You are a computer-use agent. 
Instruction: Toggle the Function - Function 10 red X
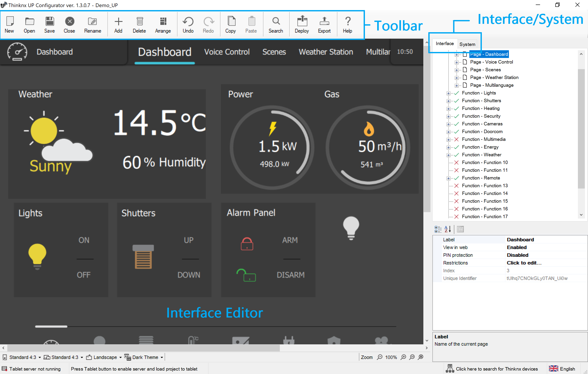[x=456, y=163]
